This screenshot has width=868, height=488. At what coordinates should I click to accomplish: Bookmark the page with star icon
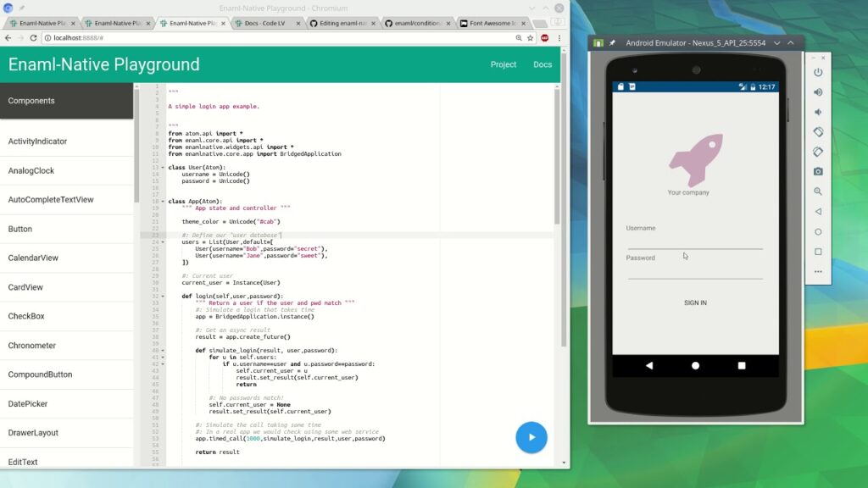point(531,37)
